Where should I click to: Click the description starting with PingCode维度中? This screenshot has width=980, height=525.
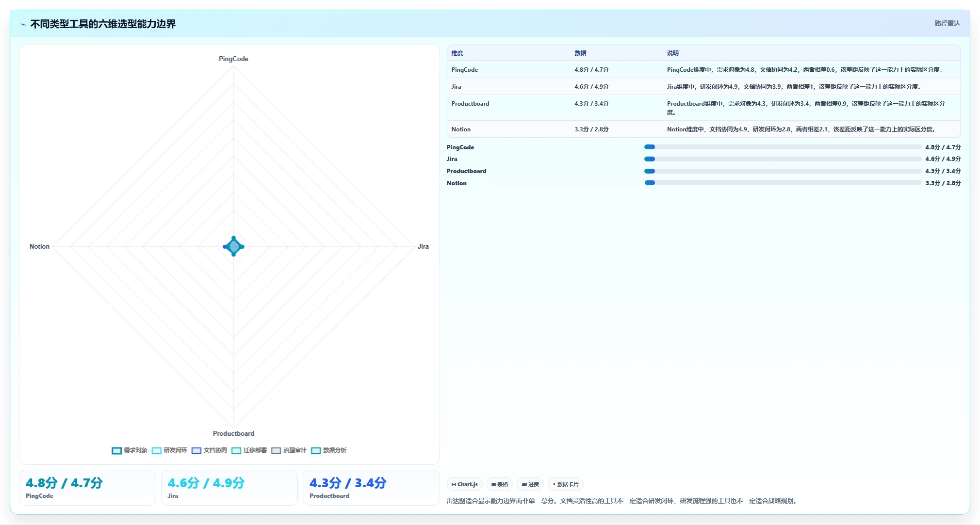coord(805,70)
